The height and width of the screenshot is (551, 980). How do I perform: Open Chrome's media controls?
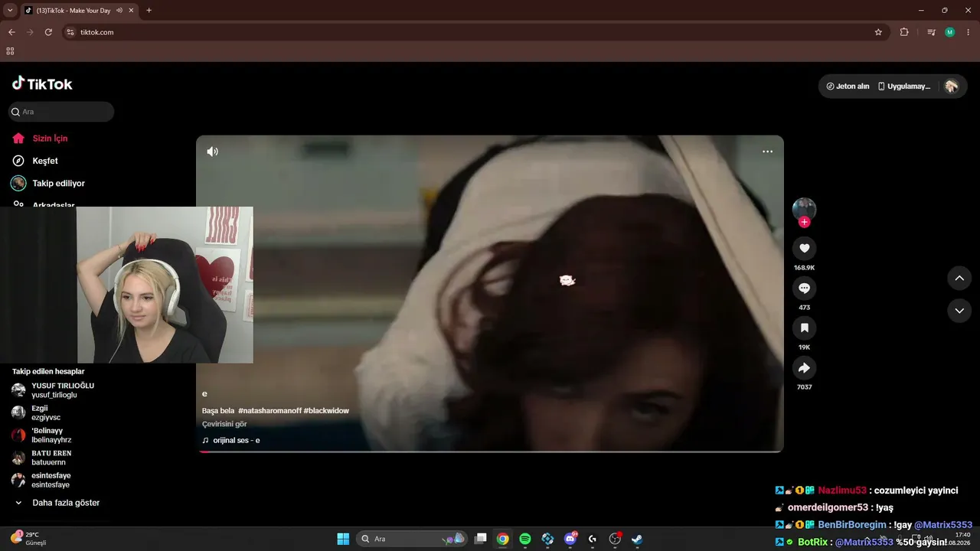[x=931, y=32]
